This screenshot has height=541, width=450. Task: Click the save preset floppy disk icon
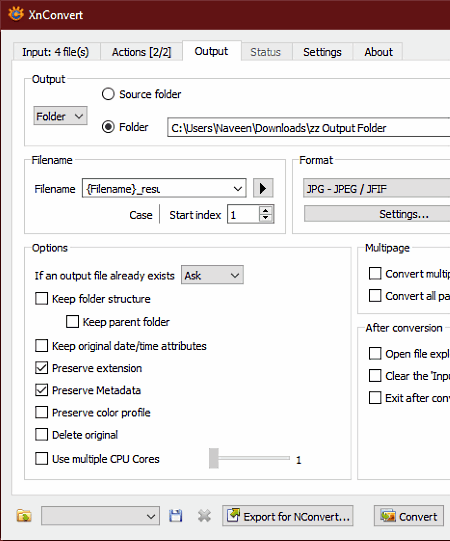point(176,516)
